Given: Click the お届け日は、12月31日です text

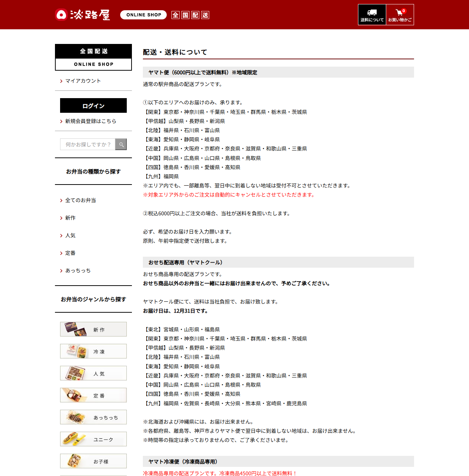Looking at the screenshot, I should point(176,311).
